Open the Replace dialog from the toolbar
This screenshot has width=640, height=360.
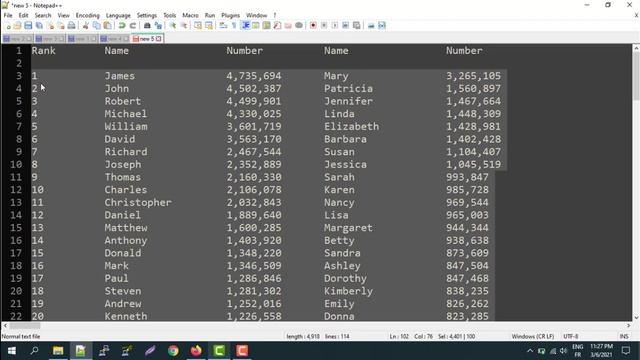[158, 25]
